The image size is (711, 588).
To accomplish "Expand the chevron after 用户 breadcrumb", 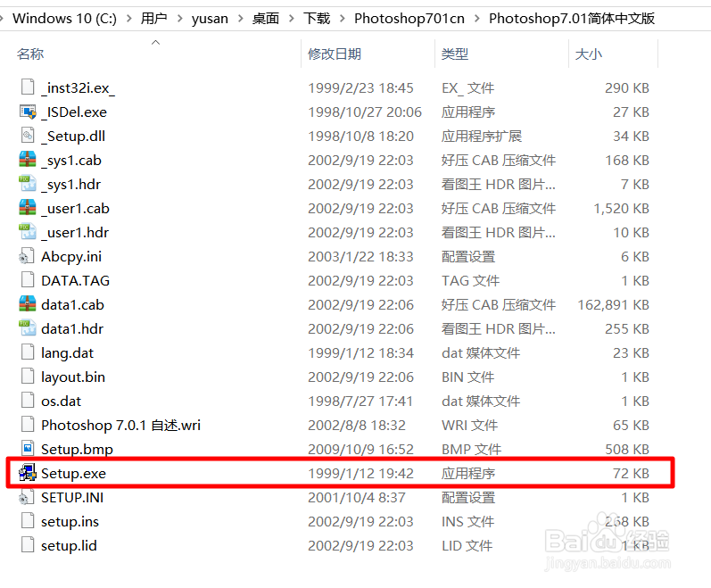I will click(180, 19).
